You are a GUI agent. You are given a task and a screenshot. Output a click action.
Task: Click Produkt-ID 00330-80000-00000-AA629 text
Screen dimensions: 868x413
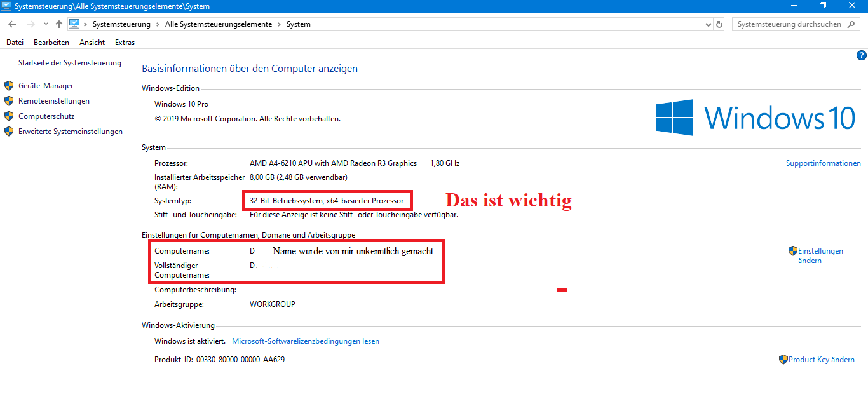[x=219, y=360]
